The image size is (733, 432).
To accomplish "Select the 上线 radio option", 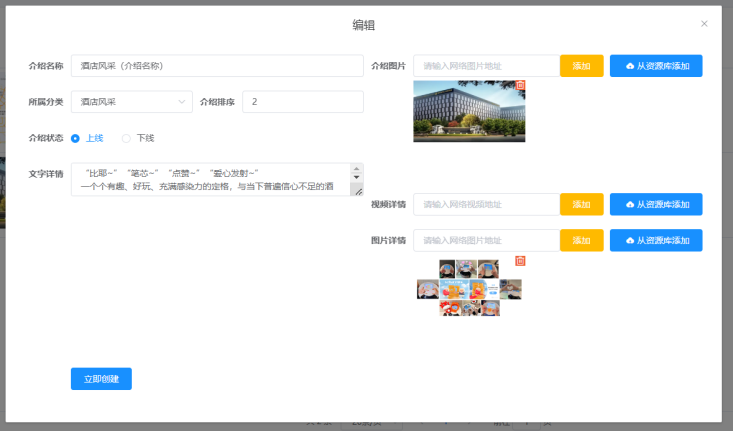I will [x=76, y=138].
